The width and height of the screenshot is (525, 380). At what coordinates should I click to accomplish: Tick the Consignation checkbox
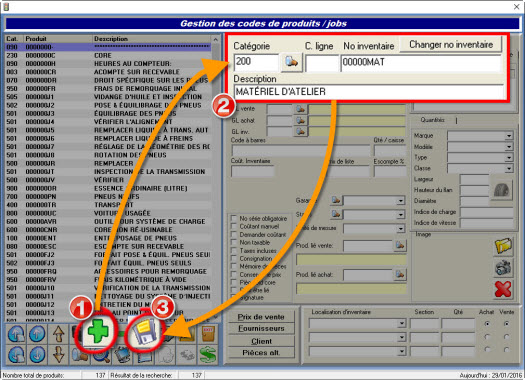click(x=234, y=258)
